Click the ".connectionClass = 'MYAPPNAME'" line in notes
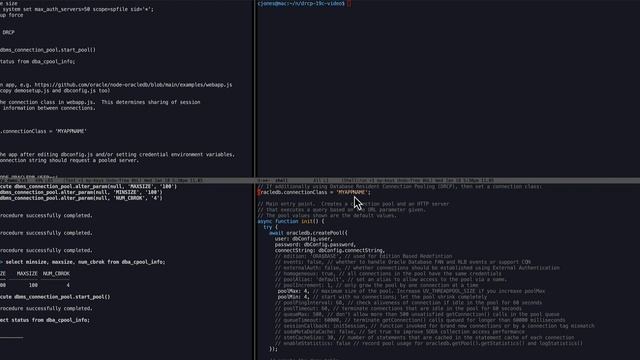 point(43,131)
